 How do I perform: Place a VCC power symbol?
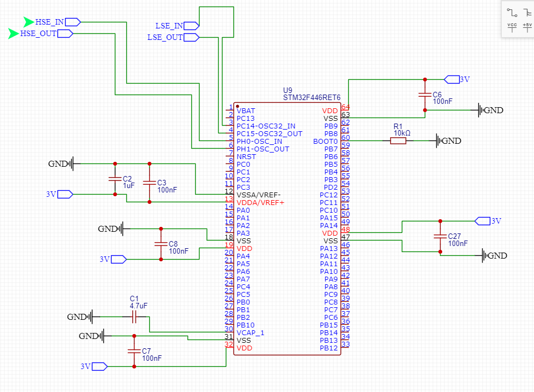[512, 27]
